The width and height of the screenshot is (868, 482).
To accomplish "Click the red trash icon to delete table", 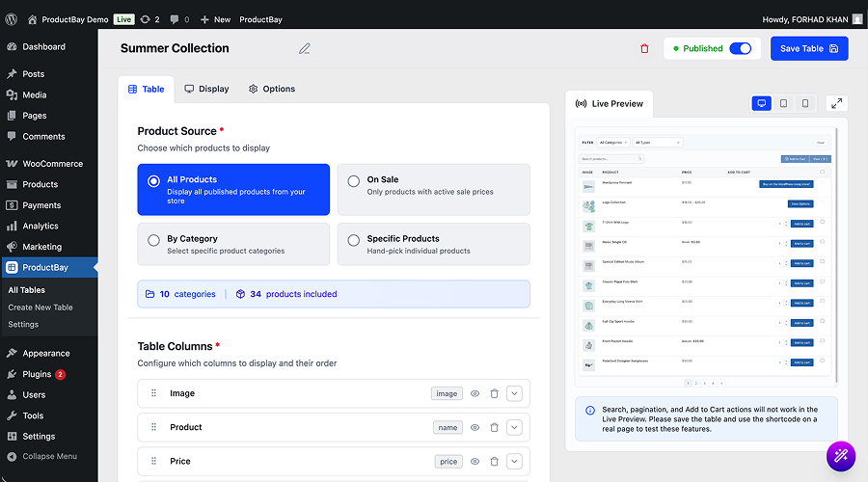I will click(644, 48).
